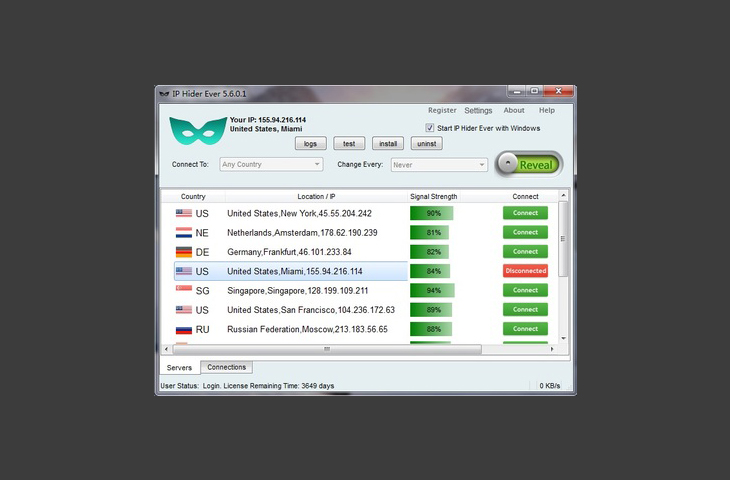Viewport: 730px width, 480px height.
Task: Open the Connect To country dropdown
Action: pyautogui.click(x=272, y=164)
